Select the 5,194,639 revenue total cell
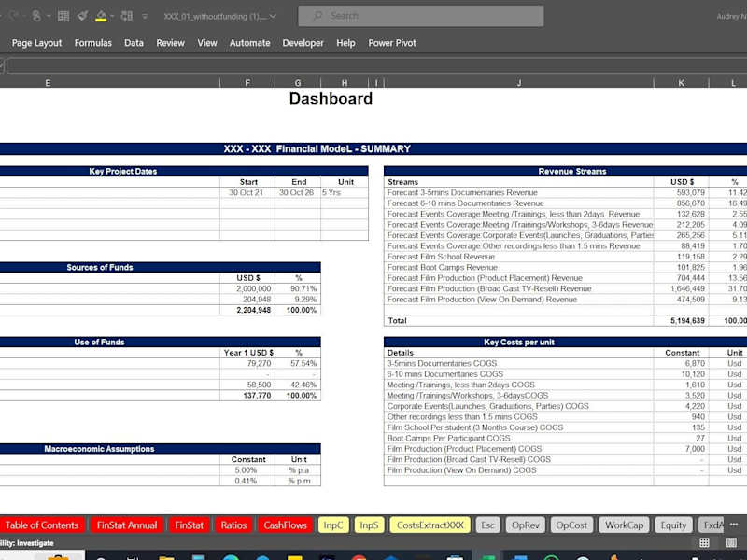This screenshot has width=747, height=560. (x=681, y=320)
